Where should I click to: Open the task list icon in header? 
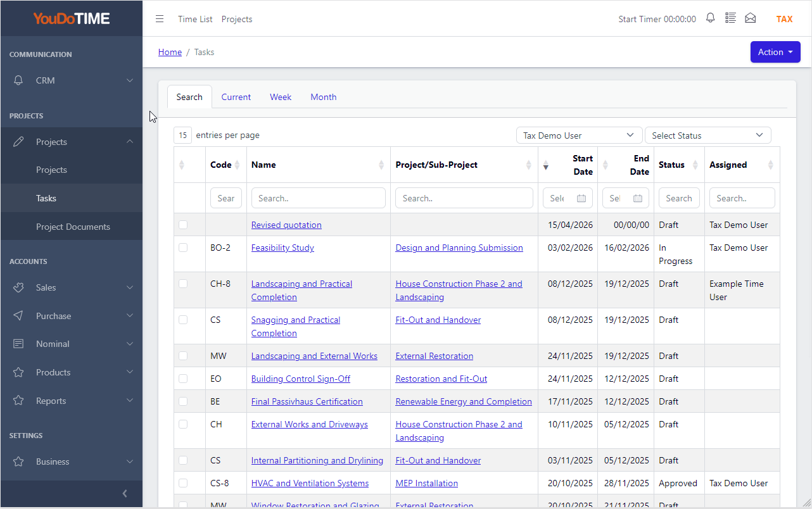[x=730, y=18]
